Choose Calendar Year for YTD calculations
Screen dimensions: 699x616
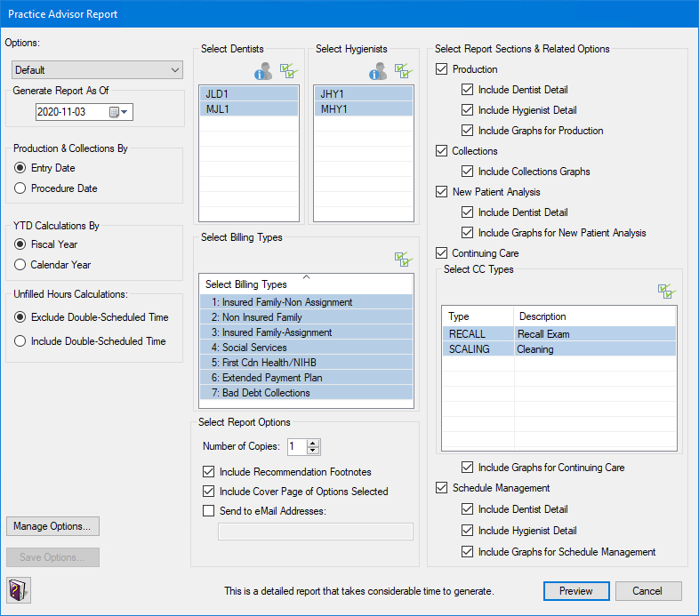click(20, 265)
